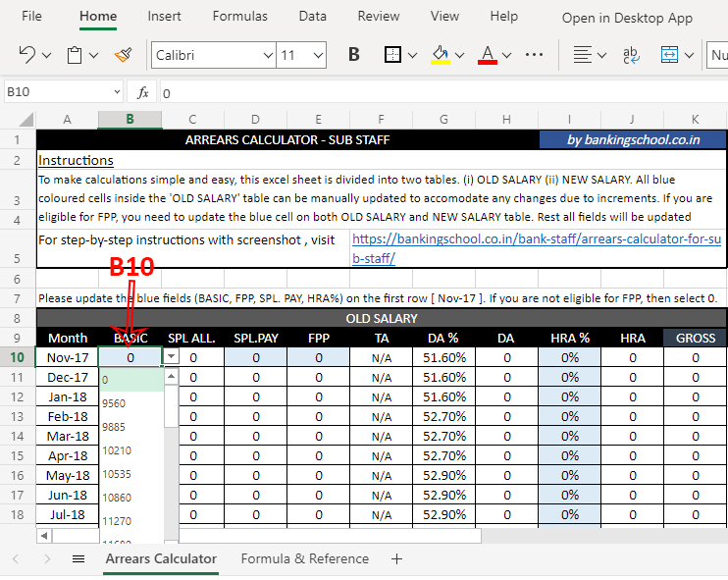Image resolution: width=728 pixels, height=580 pixels.
Task: Expand the Name Box dropdown arrow
Action: coord(117,92)
